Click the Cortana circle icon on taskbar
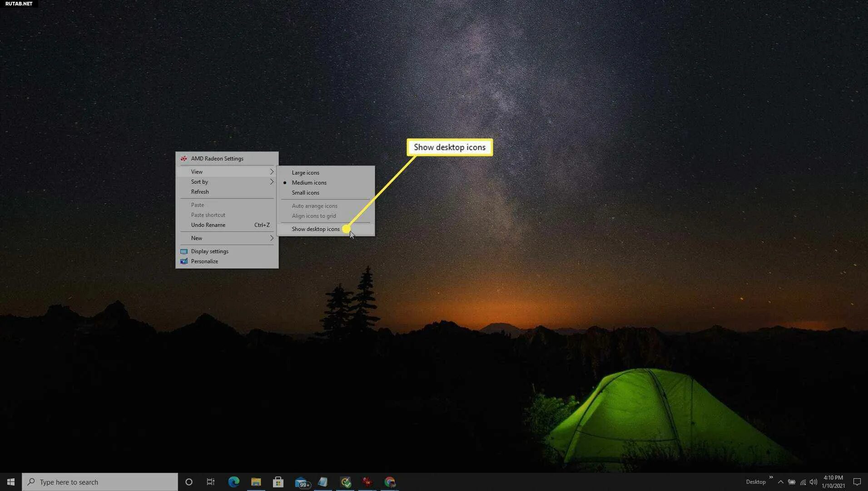The height and width of the screenshot is (491, 868). point(189,482)
